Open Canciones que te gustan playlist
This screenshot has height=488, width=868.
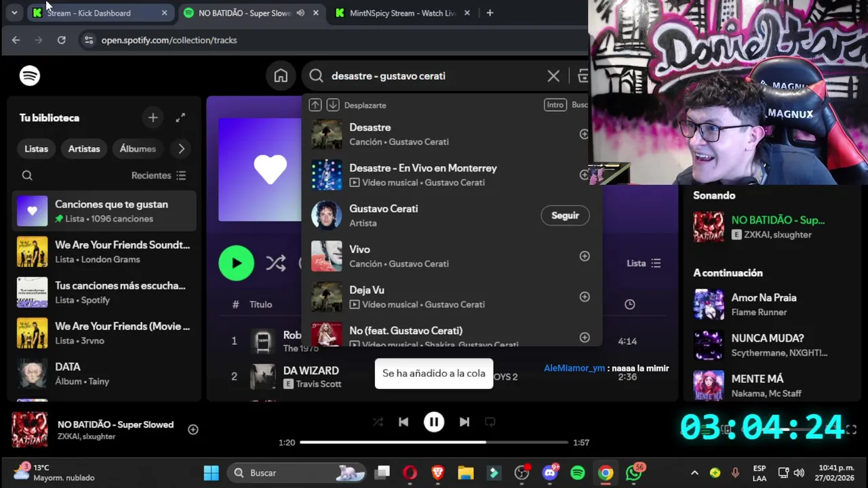pos(104,211)
